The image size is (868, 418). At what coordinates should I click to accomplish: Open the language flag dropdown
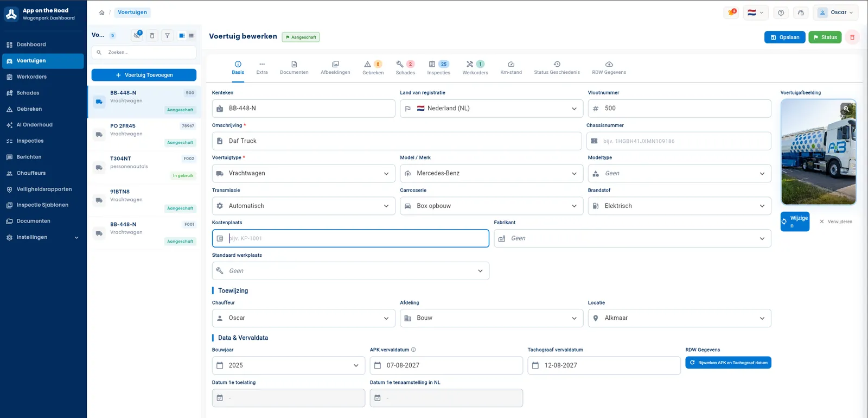click(x=755, y=12)
